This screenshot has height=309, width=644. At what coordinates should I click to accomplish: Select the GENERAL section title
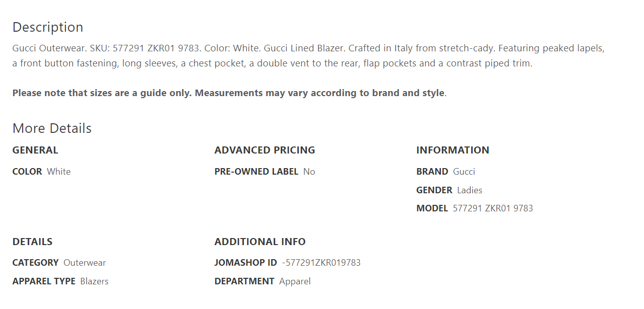click(x=35, y=150)
